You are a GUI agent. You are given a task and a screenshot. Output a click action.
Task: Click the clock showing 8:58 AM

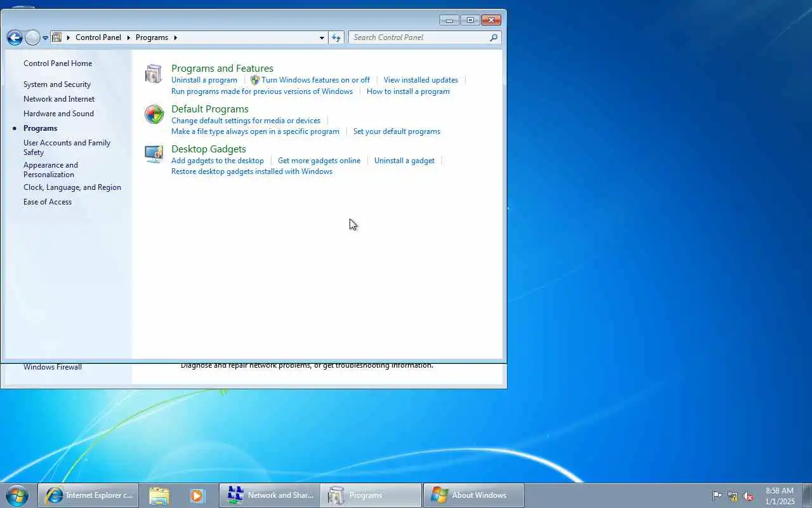(780, 496)
